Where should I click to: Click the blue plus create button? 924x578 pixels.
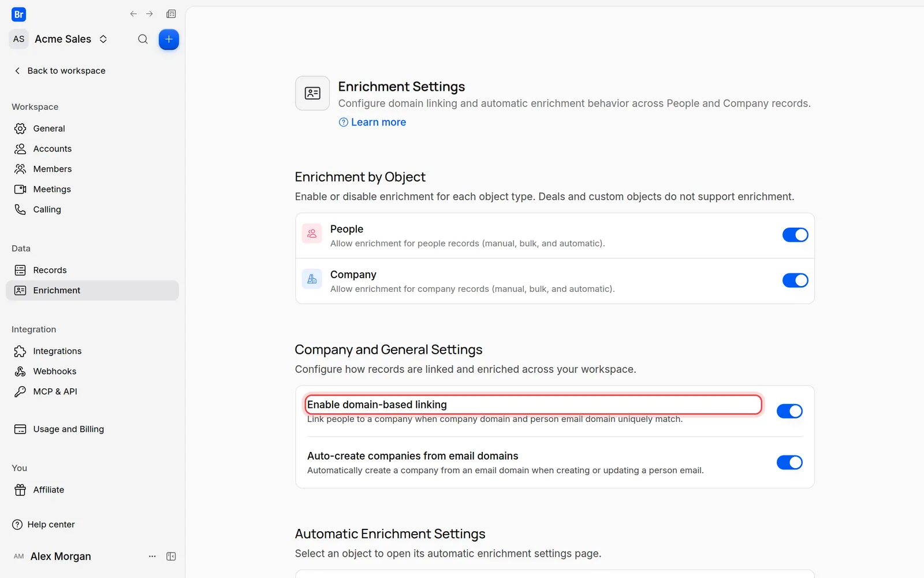169,39
